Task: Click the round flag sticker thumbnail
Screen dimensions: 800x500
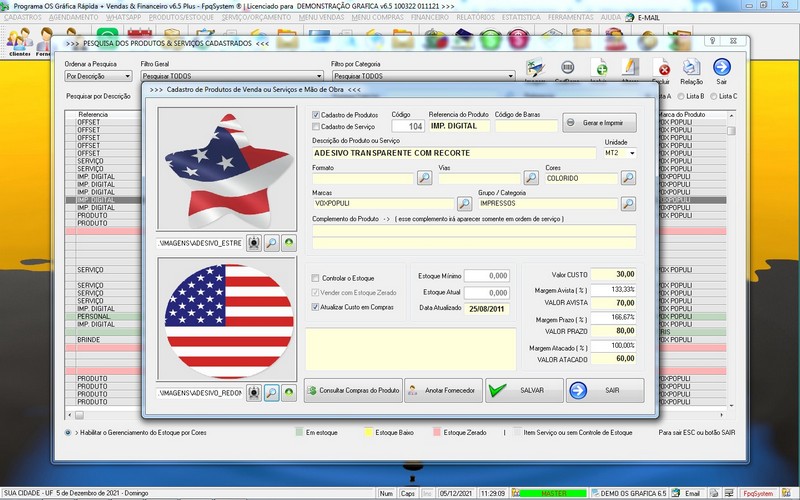Action: tap(227, 319)
